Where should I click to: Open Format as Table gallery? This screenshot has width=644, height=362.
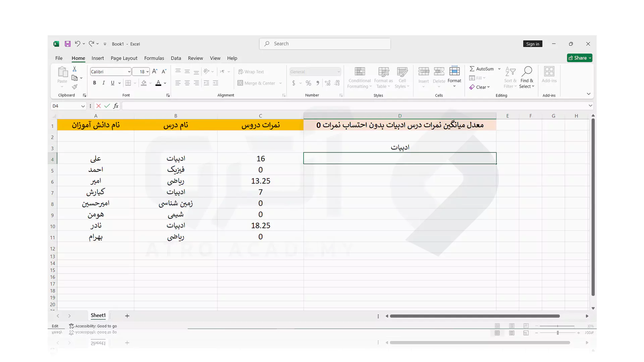pos(383,77)
